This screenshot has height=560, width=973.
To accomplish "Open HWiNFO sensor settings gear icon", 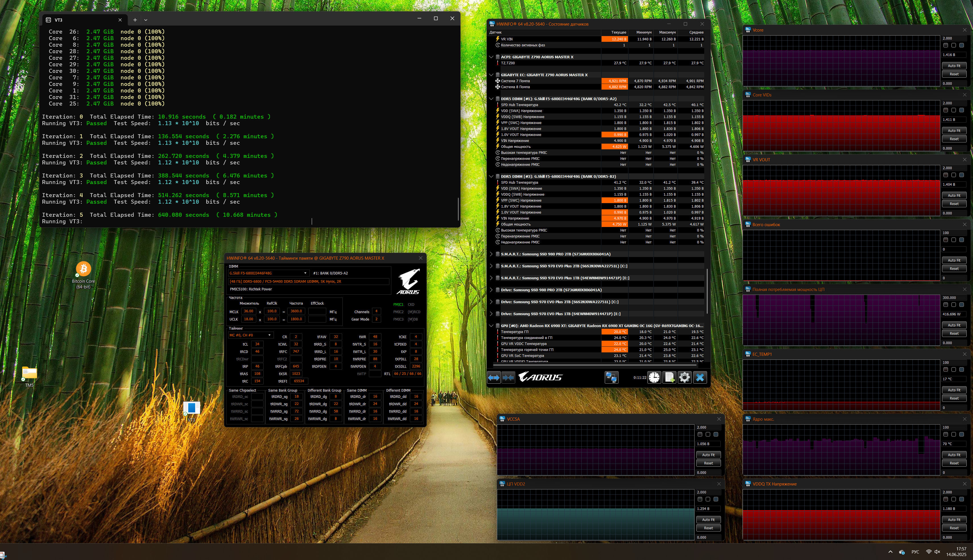I will [684, 378].
